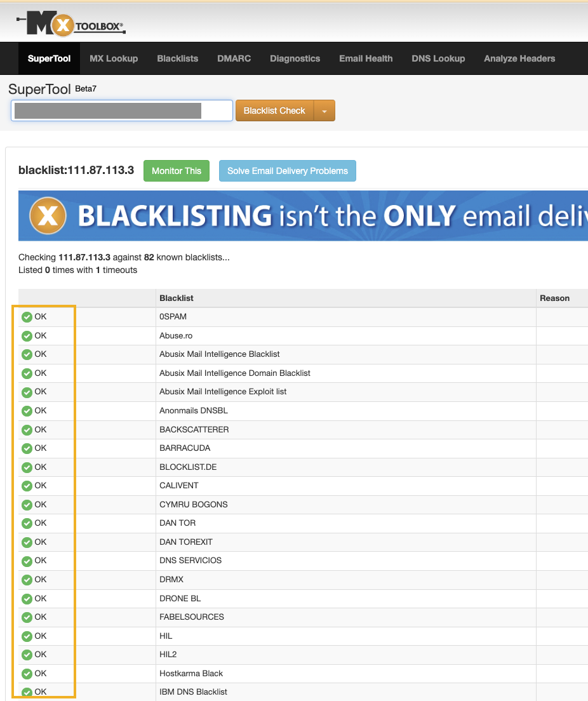
Task: Click the green check icon for 0SPAM
Action: 27,317
